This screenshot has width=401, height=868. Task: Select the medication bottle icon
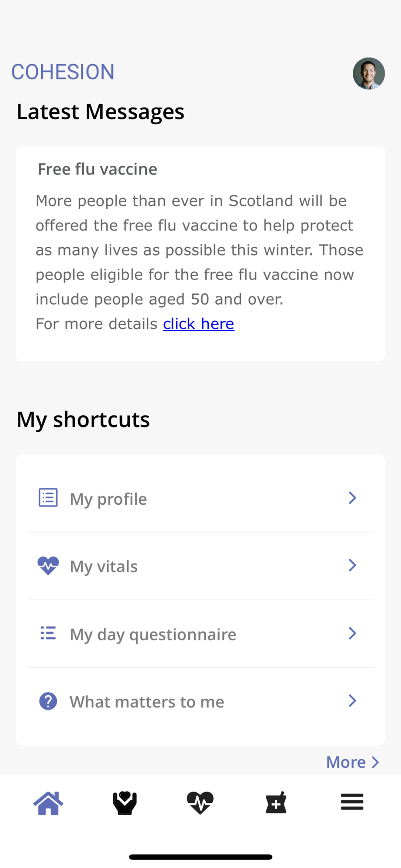pos(276,802)
